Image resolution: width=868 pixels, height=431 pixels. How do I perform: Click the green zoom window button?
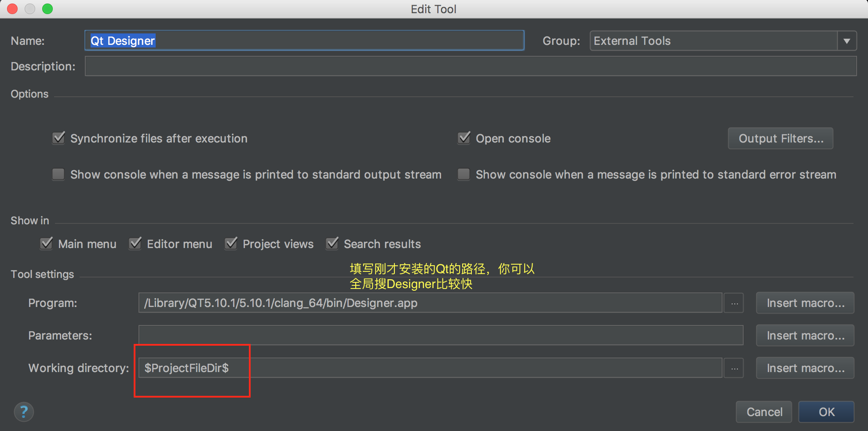point(47,9)
